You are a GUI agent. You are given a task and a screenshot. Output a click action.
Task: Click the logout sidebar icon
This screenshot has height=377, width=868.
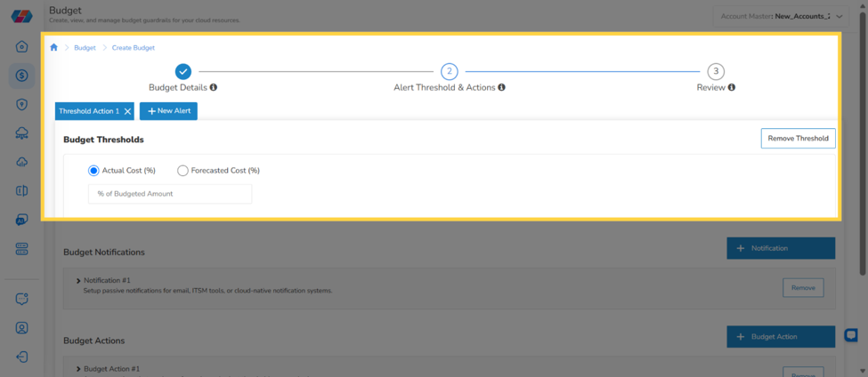[x=21, y=357]
